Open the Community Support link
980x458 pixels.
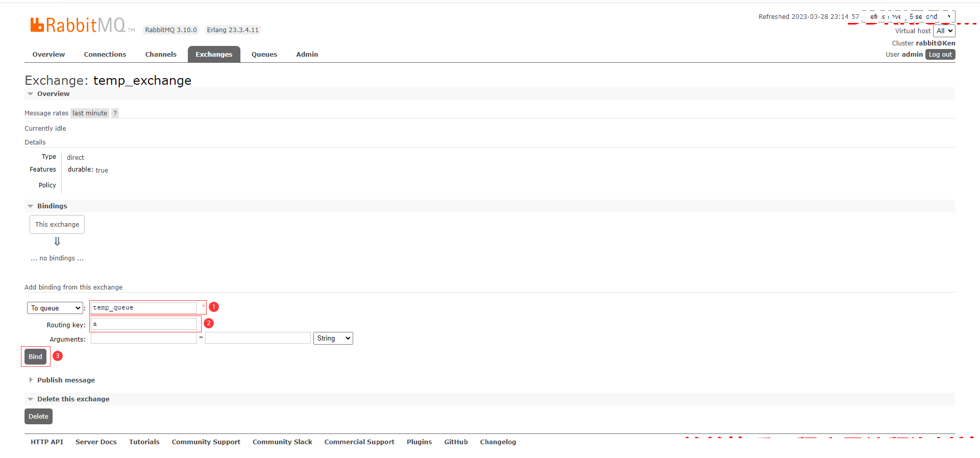click(206, 442)
